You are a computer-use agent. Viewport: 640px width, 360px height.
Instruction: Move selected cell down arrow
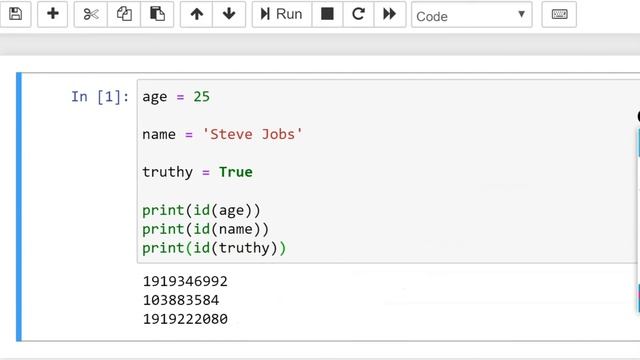tap(229, 14)
